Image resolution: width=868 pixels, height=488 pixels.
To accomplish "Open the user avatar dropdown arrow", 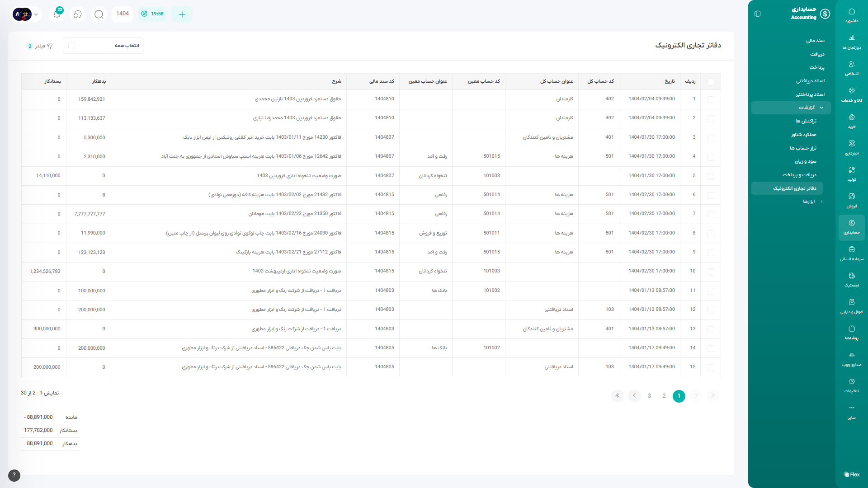I will coord(36,14).
